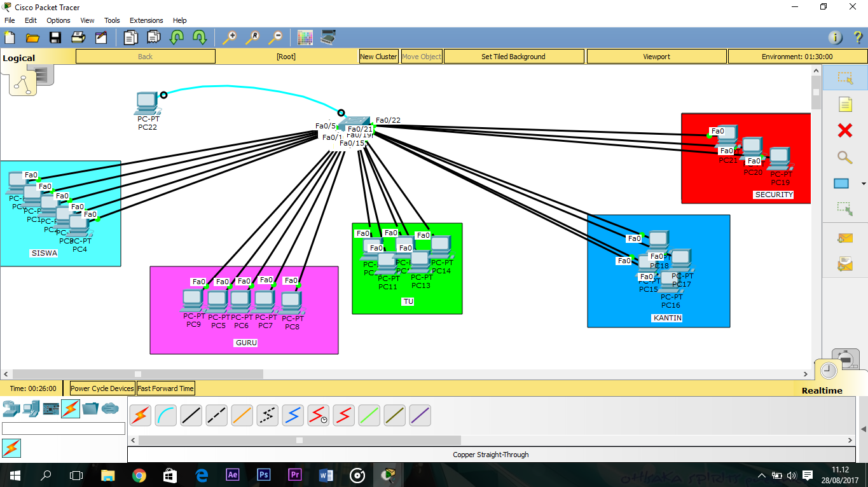Open Google Chrome from the taskbar
This screenshot has width=868, height=487.
[139, 475]
